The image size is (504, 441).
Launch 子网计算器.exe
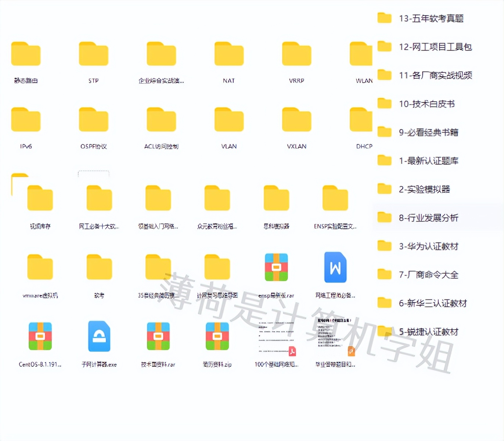[x=98, y=337]
